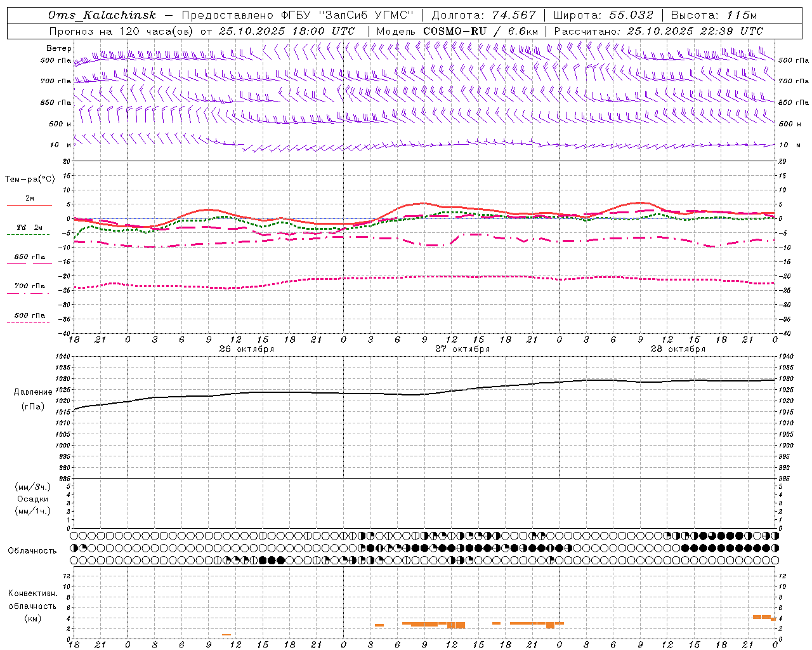The image size is (812, 650).
Task: Select the latitude value Широта: 55.032
Action: point(603,15)
